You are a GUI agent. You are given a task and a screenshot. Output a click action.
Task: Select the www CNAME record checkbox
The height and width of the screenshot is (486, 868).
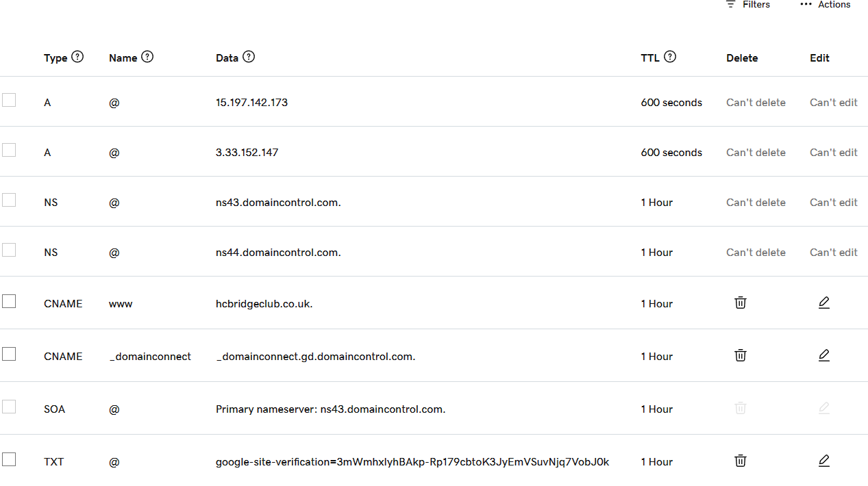[x=9, y=301]
